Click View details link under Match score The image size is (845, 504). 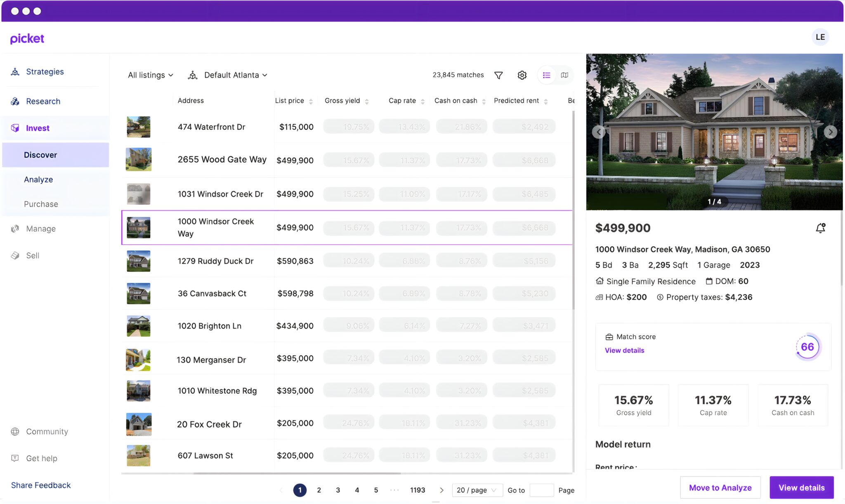(624, 351)
